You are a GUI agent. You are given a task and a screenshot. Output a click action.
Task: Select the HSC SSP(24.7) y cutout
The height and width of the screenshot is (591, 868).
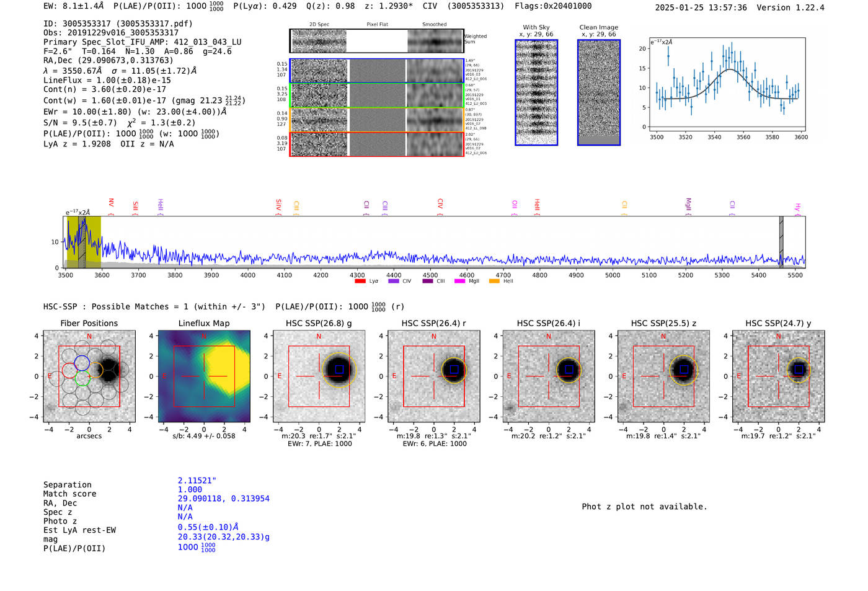pyautogui.click(x=779, y=376)
